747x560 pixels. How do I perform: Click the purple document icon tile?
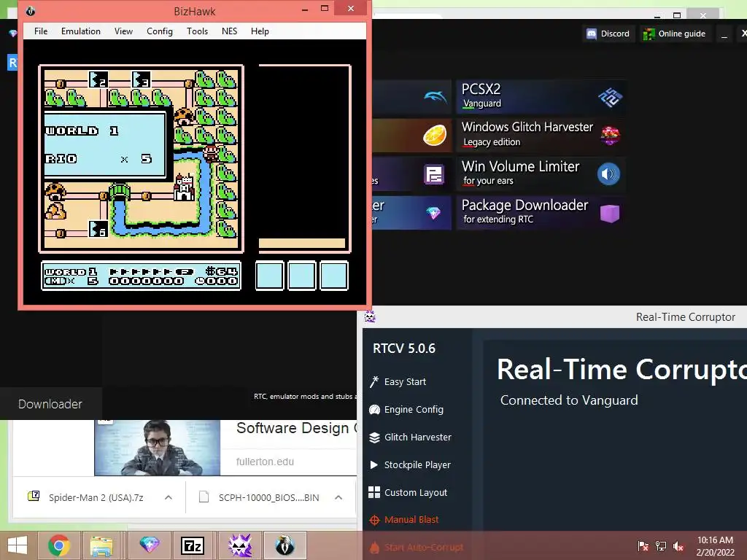pos(434,174)
